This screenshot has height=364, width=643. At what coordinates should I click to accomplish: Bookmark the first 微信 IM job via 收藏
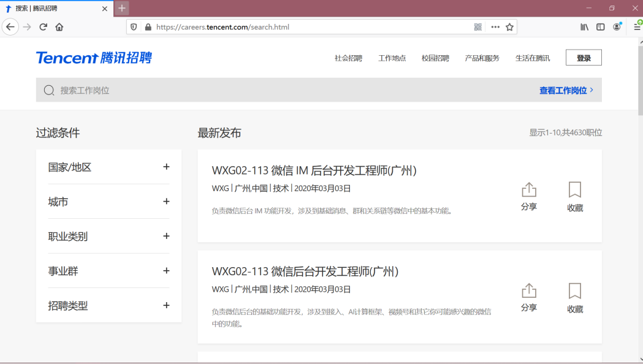(574, 196)
